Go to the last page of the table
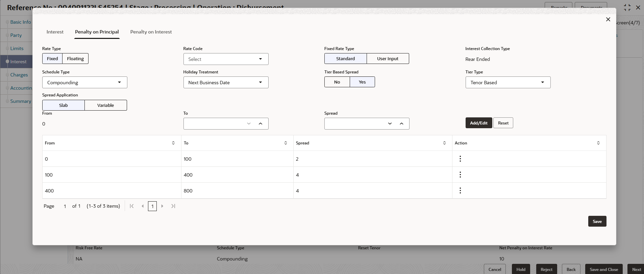 click(x=173, y=206)
